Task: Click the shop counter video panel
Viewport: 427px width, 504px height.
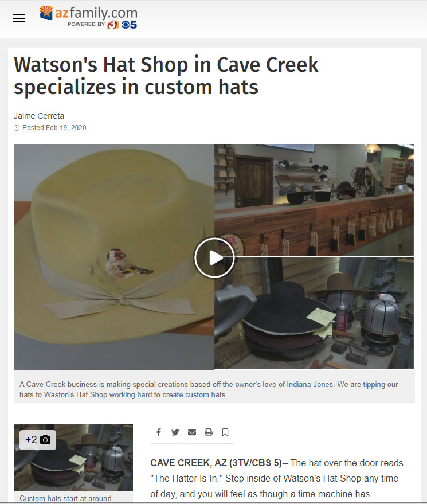Action: pyautogui.click(x=314, y=200)
